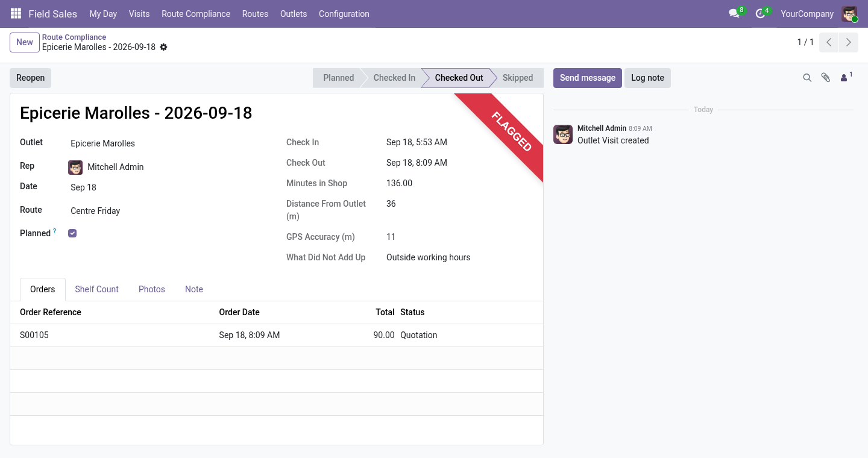Click the Reopen button
868x458 pixels.
[31, 78]
